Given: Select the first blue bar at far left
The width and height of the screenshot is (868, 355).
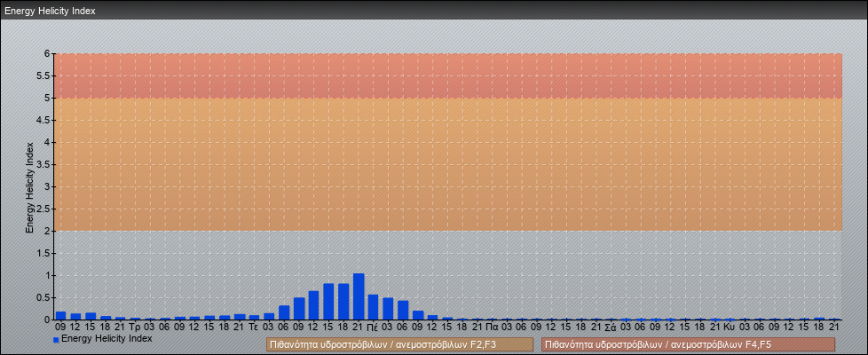Looking at the screenshot, I should click(60, 315).
